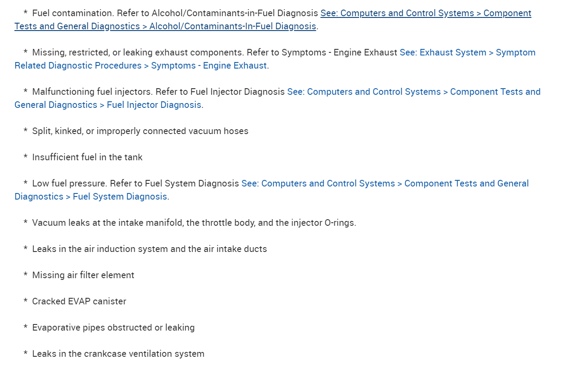Click 'Split, kinked, or improperly connected vacuum hoses'

tap(140, 131)
